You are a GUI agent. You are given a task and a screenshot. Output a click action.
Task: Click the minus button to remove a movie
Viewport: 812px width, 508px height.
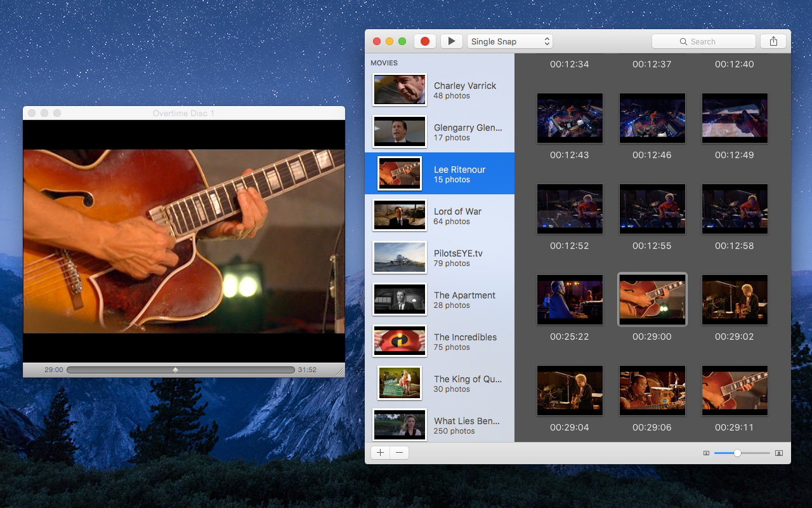point(399,453)
